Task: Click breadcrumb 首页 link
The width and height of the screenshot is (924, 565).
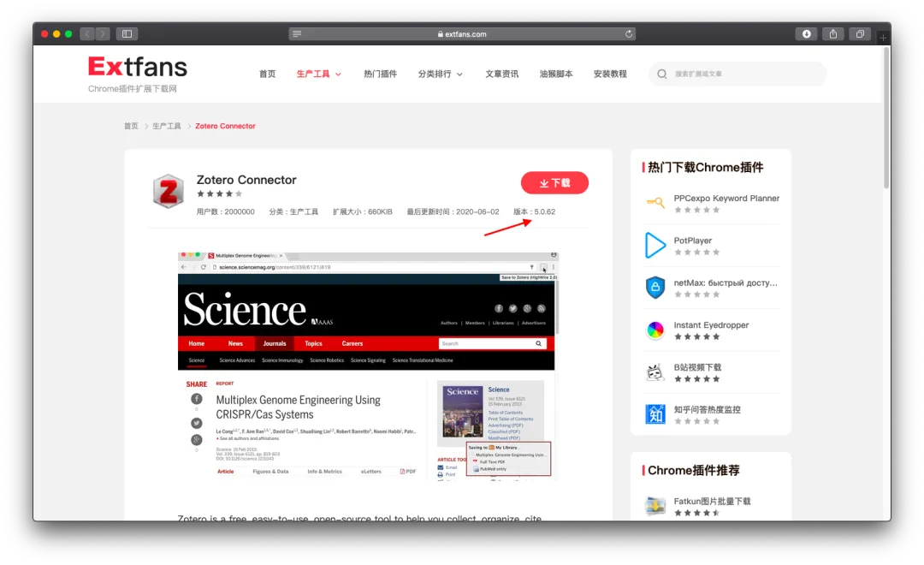Action: tap(131, 126)
